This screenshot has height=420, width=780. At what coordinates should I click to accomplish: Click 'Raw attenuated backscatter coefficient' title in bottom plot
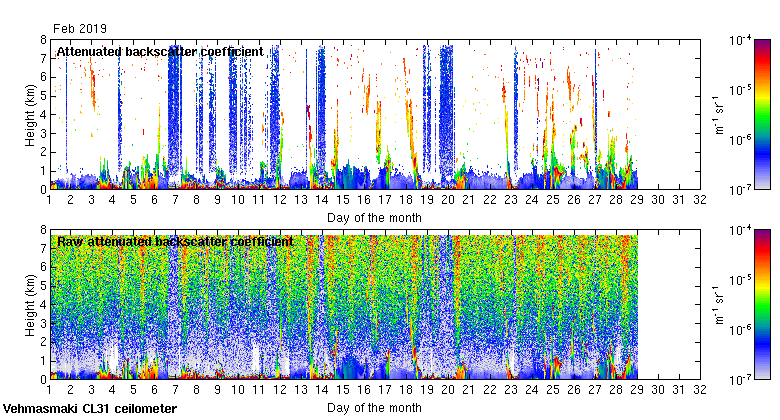175,242
